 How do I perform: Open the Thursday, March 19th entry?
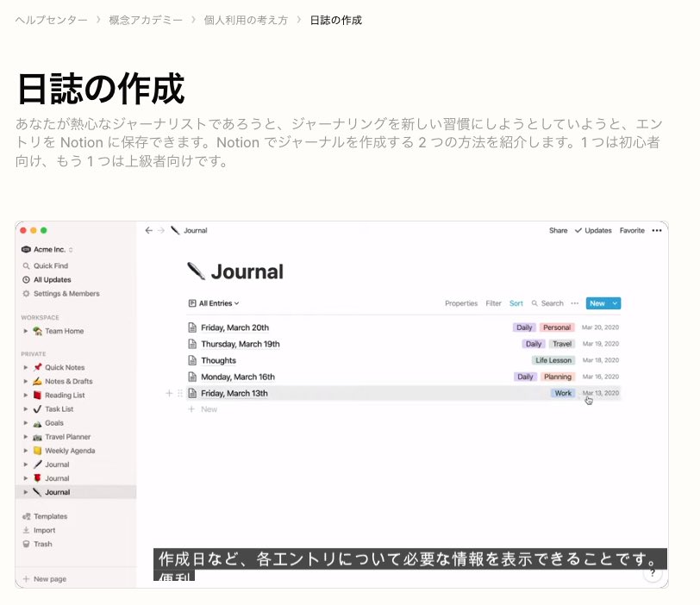tap(241, 344)
